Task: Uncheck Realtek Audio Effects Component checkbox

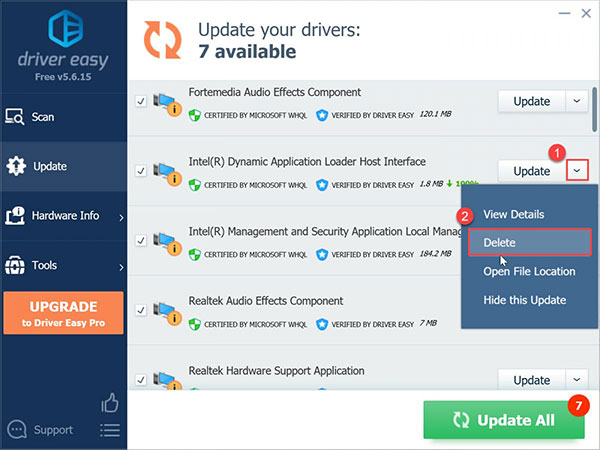Action: (141, 310)
